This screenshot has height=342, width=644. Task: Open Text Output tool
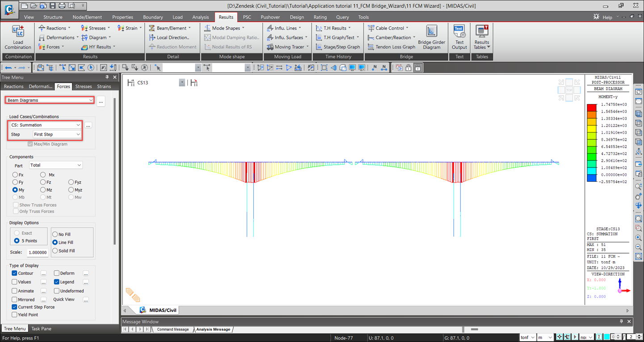[x=459, y=38]
